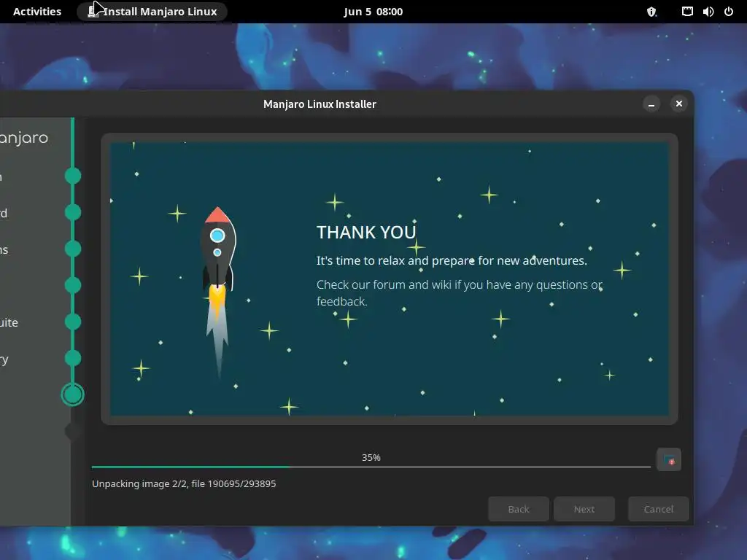This screenshot has height=560, width=747.
Task: Click the Next button
Action: [x=584, y=509]
